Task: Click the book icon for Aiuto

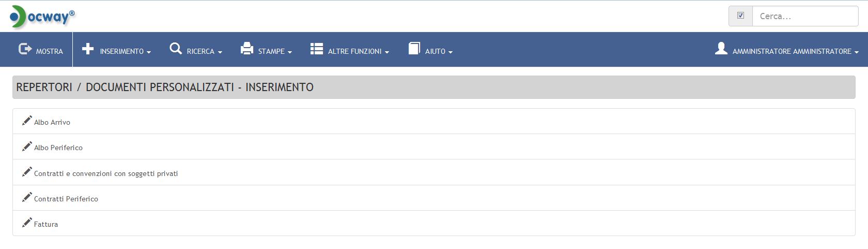Action: (x=414, y=48)
